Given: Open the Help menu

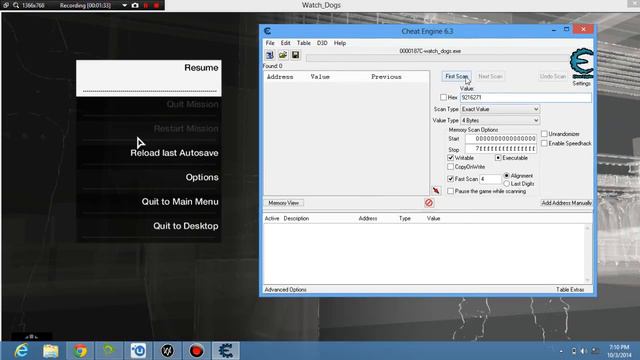Looking at the screenshot, I should 340,43.
